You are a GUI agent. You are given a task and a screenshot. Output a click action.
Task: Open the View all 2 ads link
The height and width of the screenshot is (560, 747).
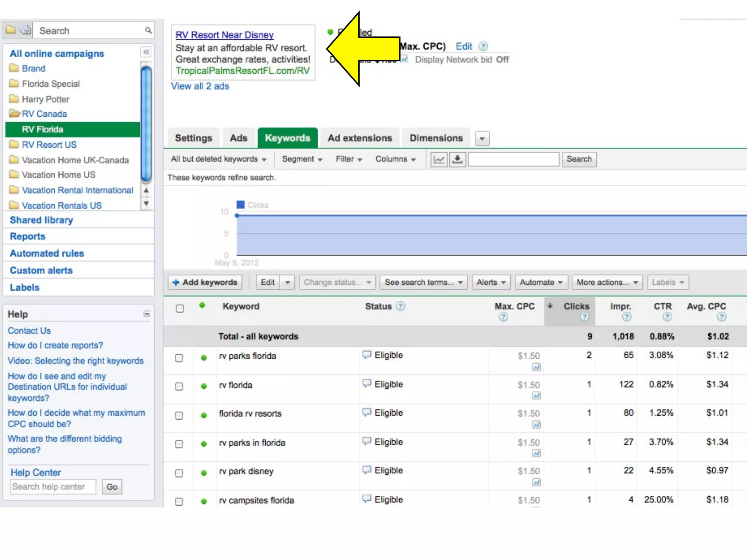pos(200,86)
